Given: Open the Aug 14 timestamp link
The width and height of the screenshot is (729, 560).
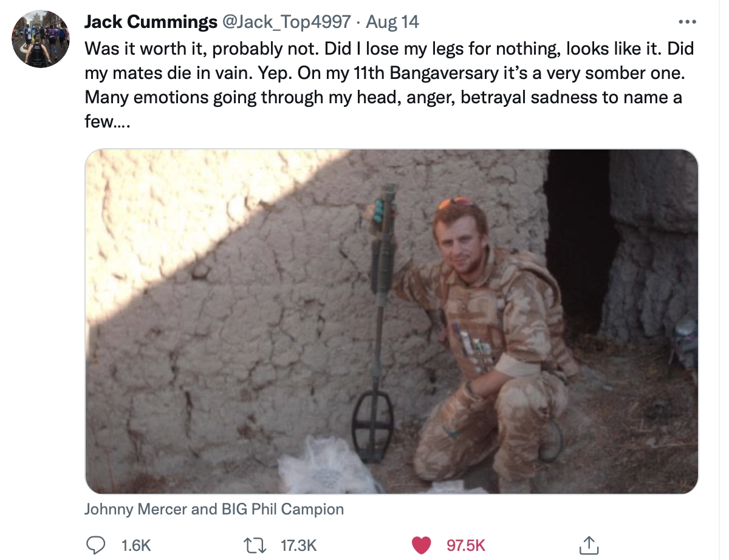Looking at the screenshot, I should [392, 22].
